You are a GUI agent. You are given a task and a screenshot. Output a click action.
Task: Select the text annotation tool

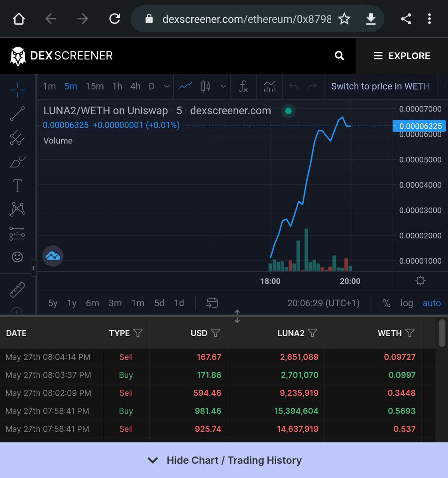(x=18, y=186)
